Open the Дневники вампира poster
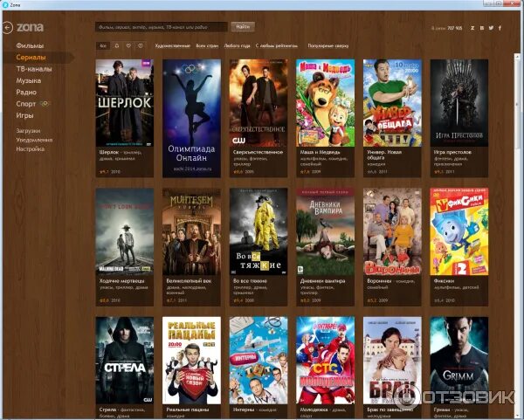The width and height of the screenshot is (524, 420). tap(326, 231)
